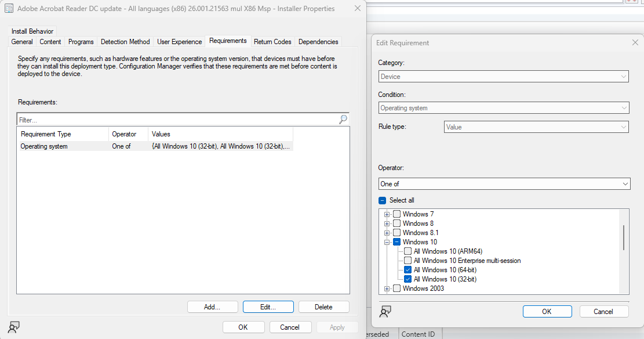
Task: Close the Installer Properties window
Action: click(x=358, y=8)
